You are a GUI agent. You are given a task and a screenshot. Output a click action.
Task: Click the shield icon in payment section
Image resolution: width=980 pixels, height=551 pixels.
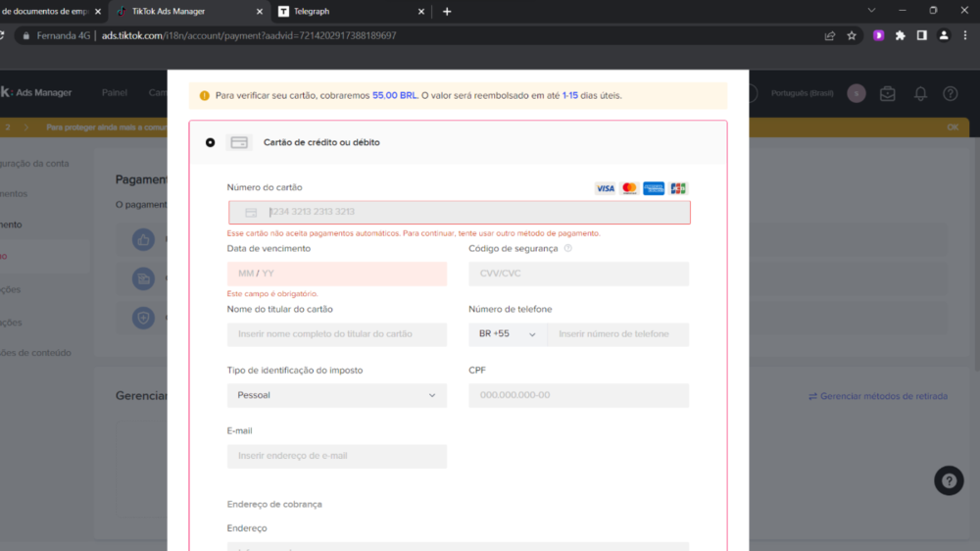(x=143, y=318)
